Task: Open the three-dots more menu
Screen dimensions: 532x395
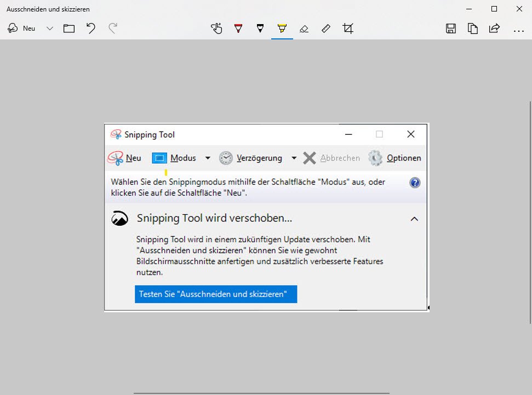Action: tap(518, 31)
